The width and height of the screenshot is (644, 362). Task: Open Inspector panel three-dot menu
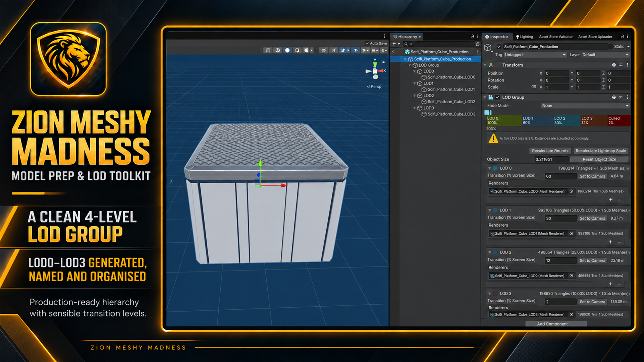tap(627, 37)
